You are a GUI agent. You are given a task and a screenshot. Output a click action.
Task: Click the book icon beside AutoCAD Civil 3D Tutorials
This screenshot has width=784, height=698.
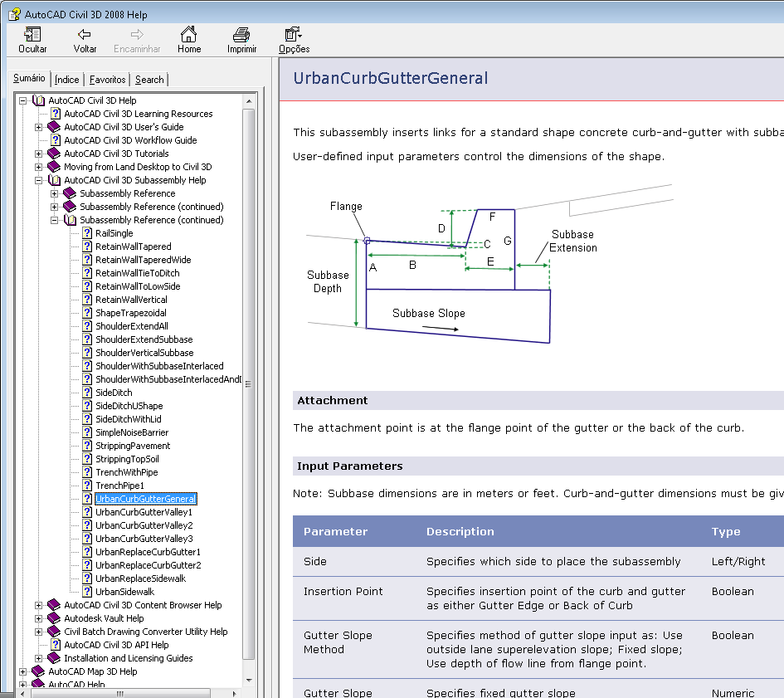click(53, 153)
